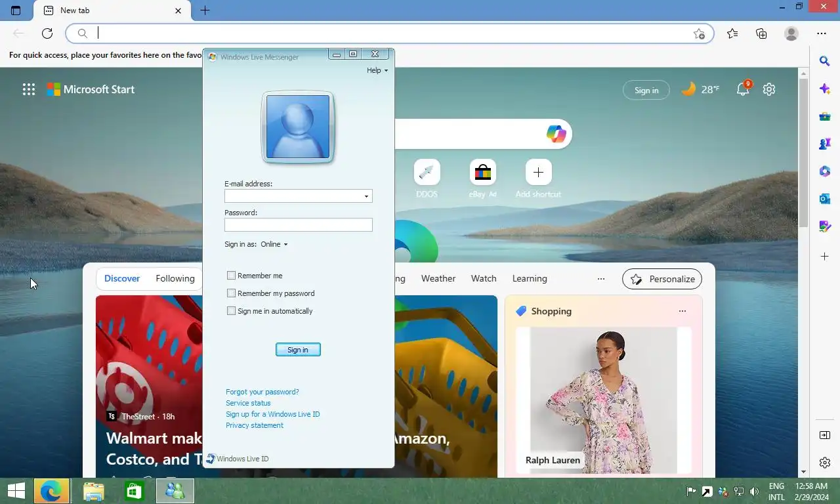The height and width of the screenshot is (504, 840).
Task: Click the Windows Live Messenger taskbar icon
Action: pos(175,491)
